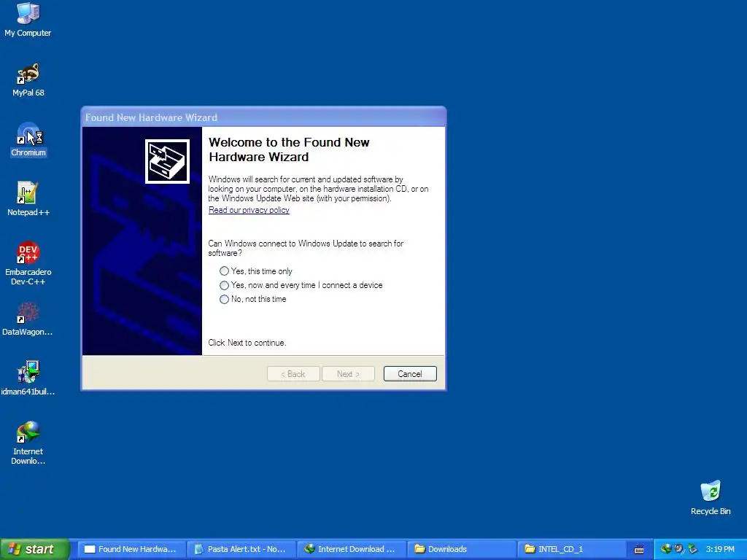The height and width of the screenshot is (560, 747).
Task: Click the Back button in the wizard
Action: pyautogui.click(x=293, y=374)
